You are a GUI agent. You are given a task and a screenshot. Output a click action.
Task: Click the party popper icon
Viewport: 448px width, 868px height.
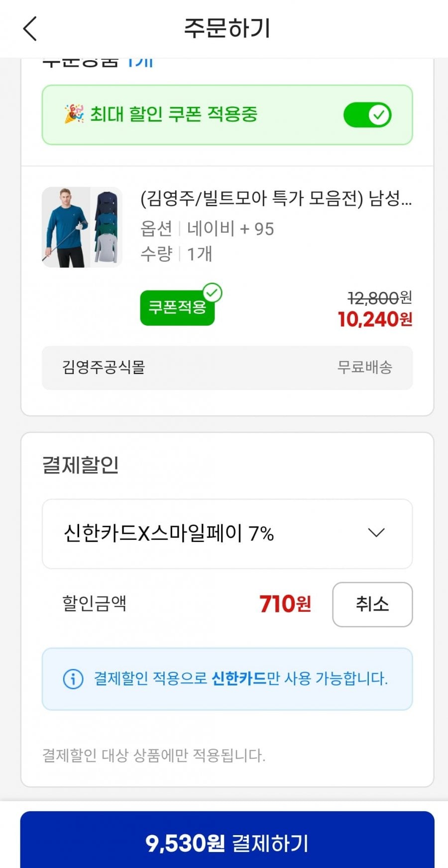click(74, 114)
